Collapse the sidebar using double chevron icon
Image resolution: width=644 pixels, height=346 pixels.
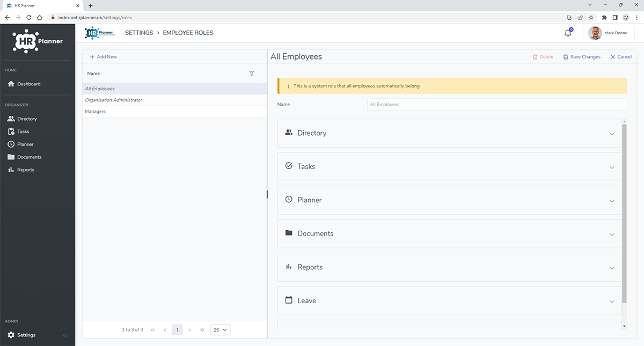[x=65, y=335]
